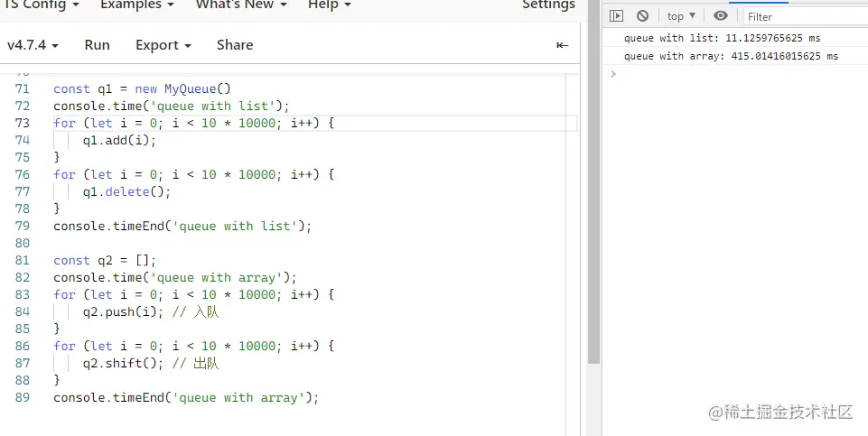Click the console prompt chevron
The height and width of the screenshot is (436, 868).
[612, 74]
